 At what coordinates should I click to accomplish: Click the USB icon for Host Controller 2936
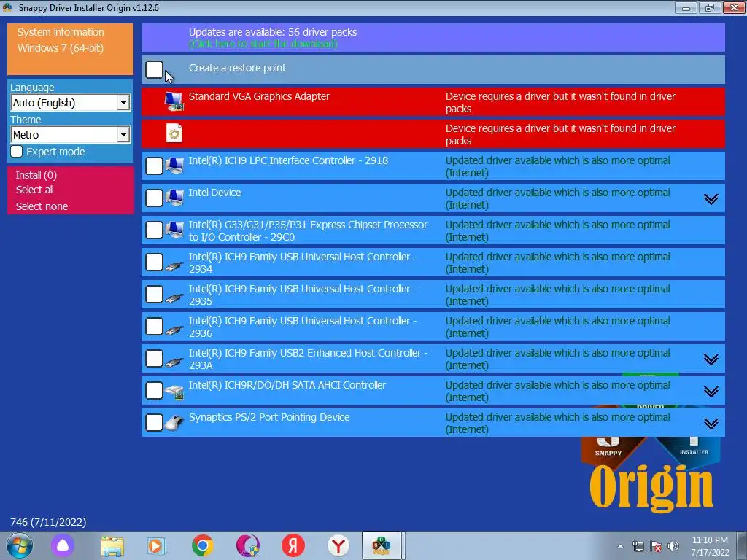pos(174,329)
